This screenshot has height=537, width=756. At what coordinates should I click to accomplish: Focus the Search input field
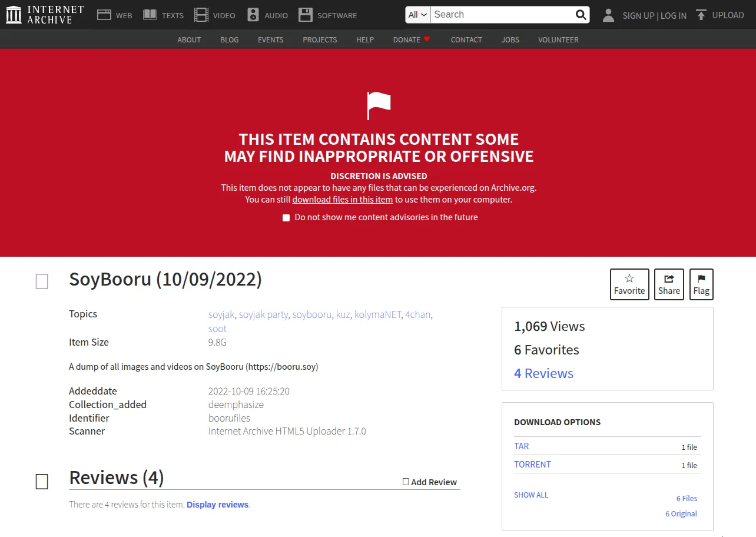click(503, 15)
